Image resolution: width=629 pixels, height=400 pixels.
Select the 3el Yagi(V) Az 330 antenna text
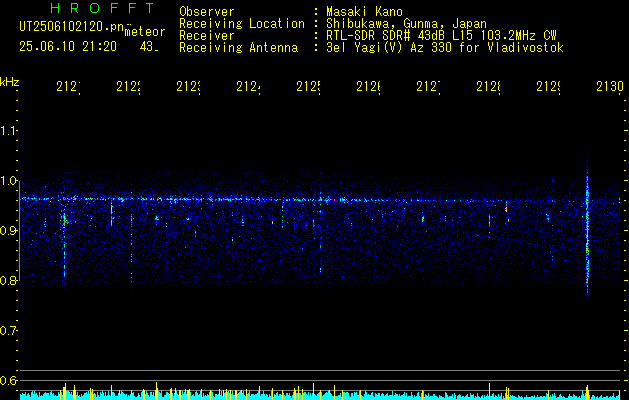coord(445,48)
